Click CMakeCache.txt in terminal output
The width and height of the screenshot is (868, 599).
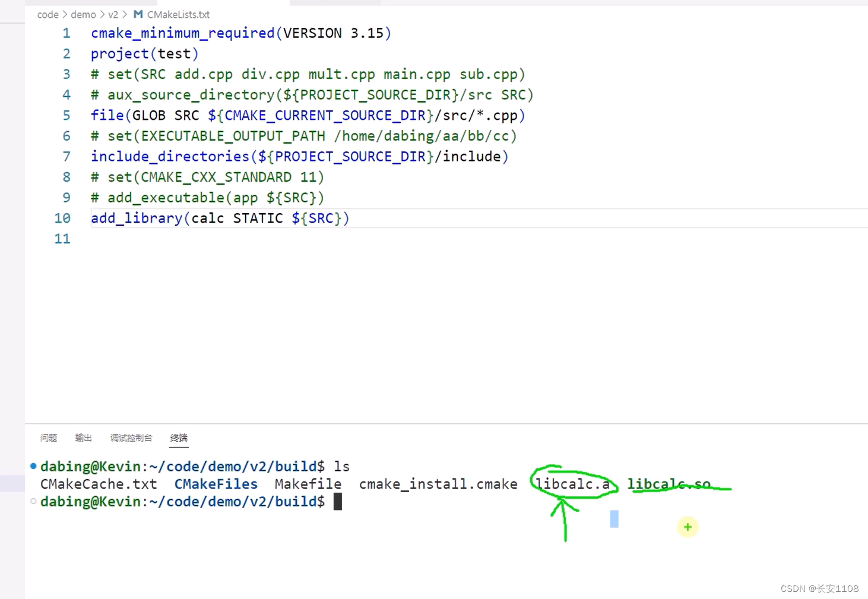99,484
